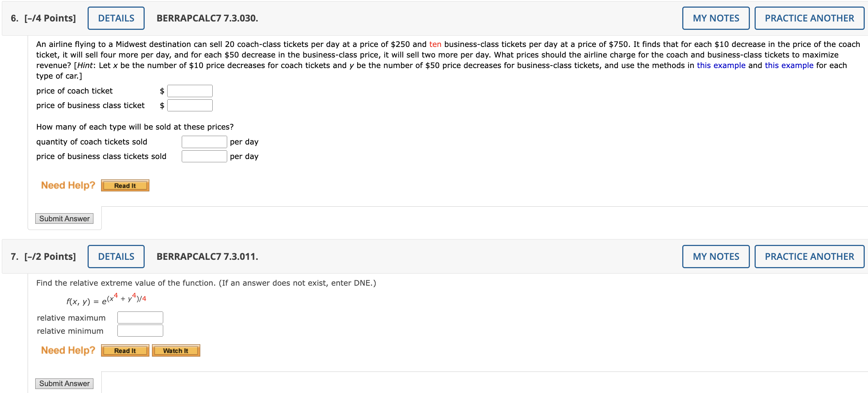Submit answer for question 7
Viewport: 868px width, 393px height.
point(64,383)
